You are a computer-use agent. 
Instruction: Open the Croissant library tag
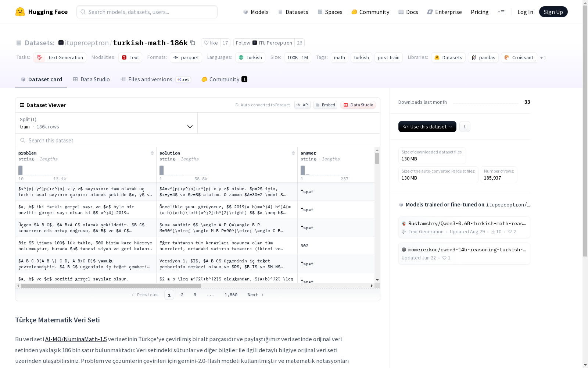pos(519,57)
